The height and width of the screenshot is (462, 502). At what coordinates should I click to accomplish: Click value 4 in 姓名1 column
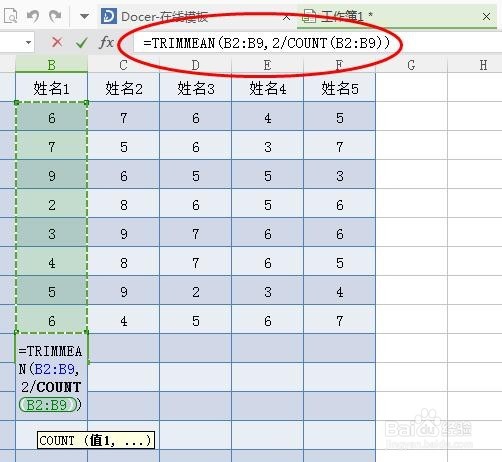(52, 263)
